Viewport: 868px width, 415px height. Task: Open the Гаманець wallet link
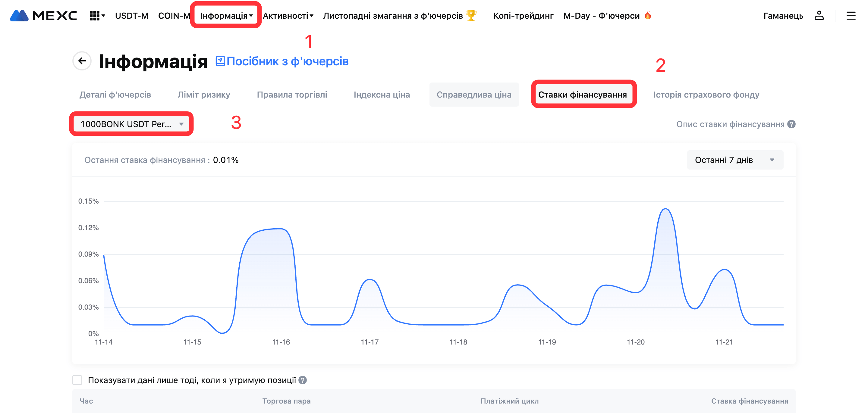pyautogui.click(x=783, y=15)
